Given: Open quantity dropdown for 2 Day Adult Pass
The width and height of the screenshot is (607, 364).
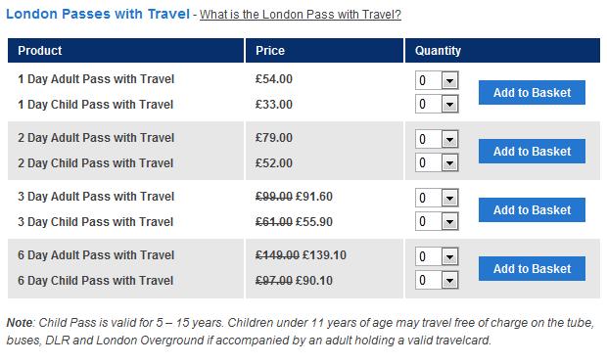Looking at the screenshot, I should (437, 139).
